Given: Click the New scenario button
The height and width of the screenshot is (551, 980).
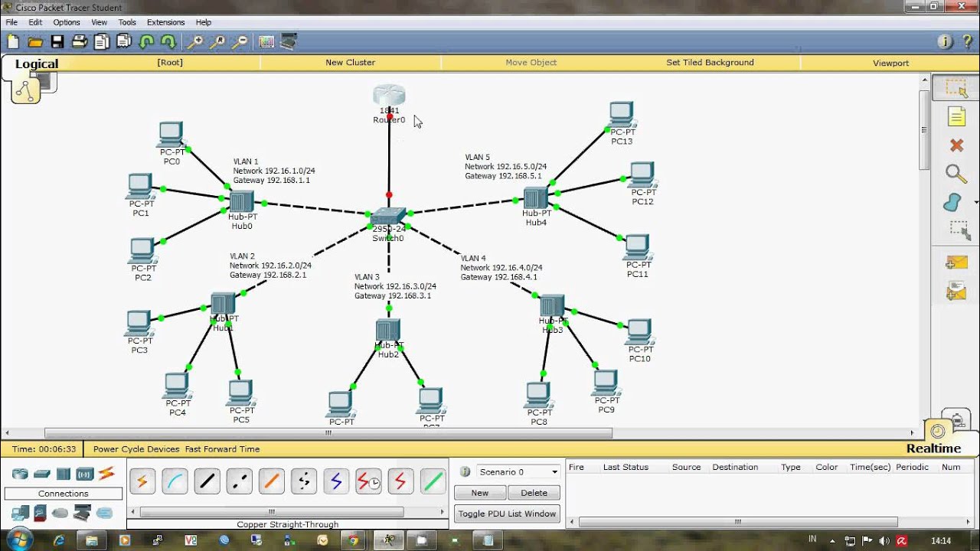Looking at the screenshot, I should (x=480, y=493).
